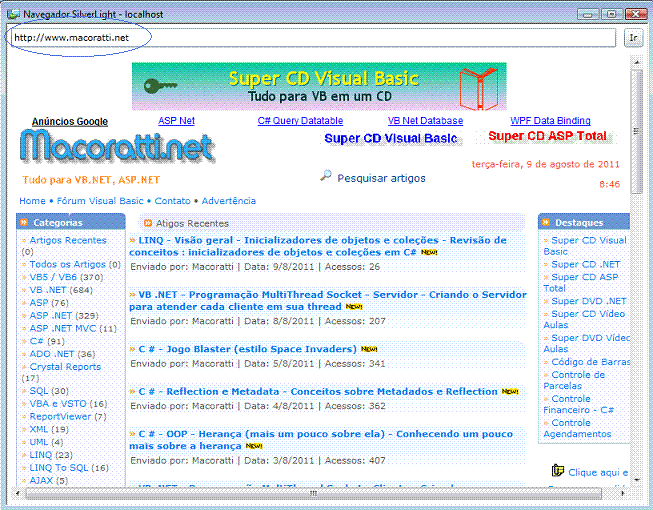Select the ADO .NET category

coord(52,354)
